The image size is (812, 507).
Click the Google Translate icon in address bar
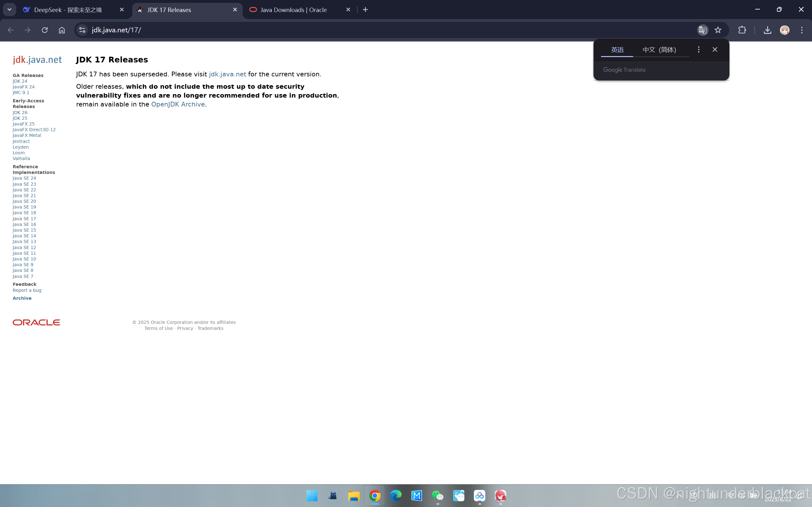703,30
